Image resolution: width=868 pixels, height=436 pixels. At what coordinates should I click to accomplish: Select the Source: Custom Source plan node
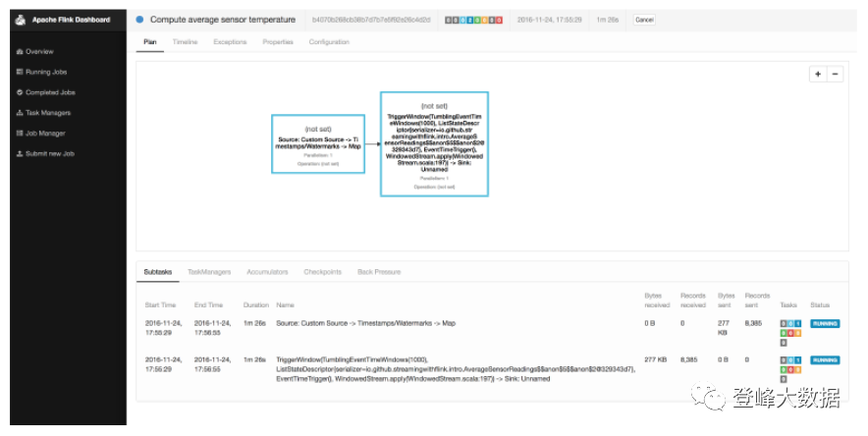(318, 143)
